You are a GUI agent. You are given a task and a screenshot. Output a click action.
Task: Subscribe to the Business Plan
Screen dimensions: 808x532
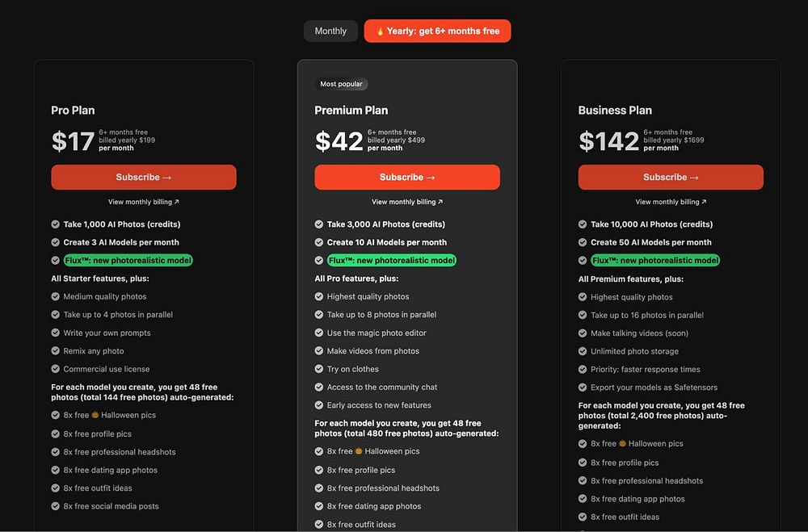pos(671,178)
